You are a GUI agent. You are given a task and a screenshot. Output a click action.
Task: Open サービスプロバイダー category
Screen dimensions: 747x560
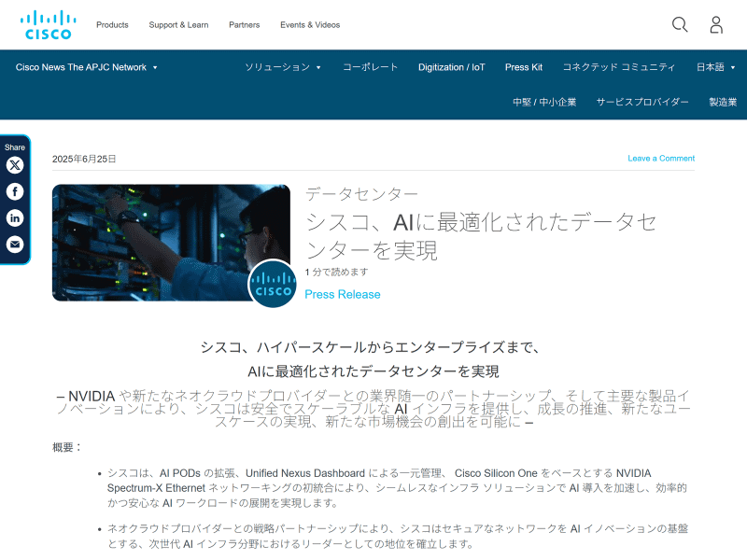pos(642,102)
